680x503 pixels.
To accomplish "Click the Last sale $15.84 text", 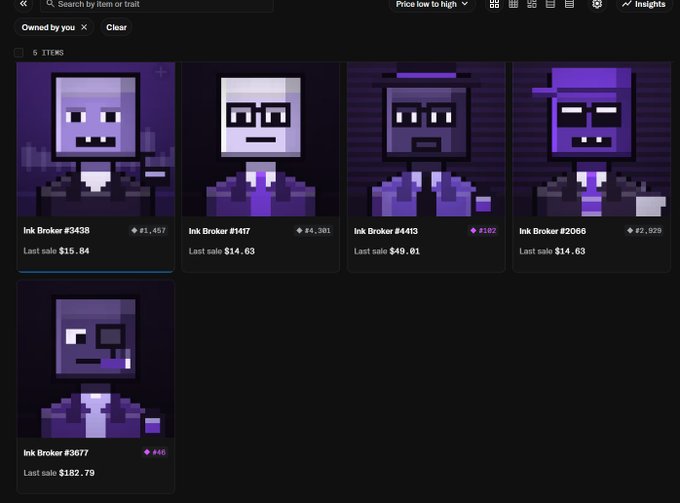I will coord(56,251).
